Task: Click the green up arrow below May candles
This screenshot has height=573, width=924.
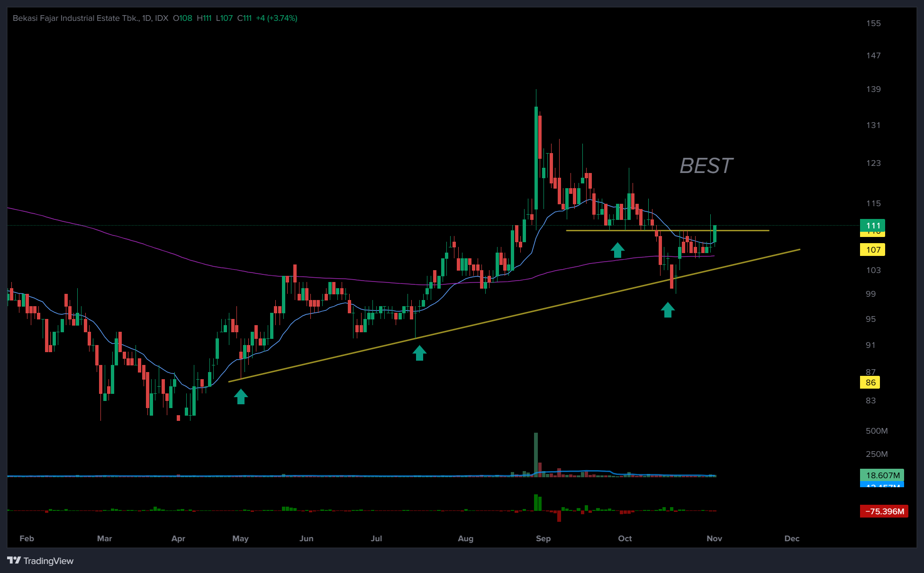Action: point(241,396)
